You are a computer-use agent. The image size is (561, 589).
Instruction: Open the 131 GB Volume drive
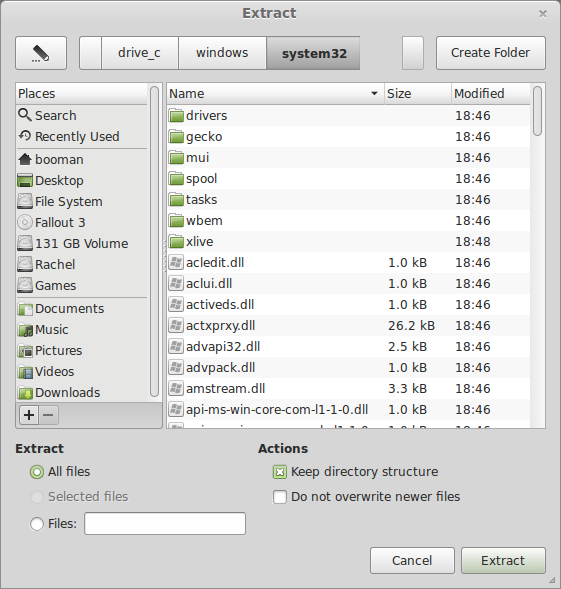[x=73, y=243]
